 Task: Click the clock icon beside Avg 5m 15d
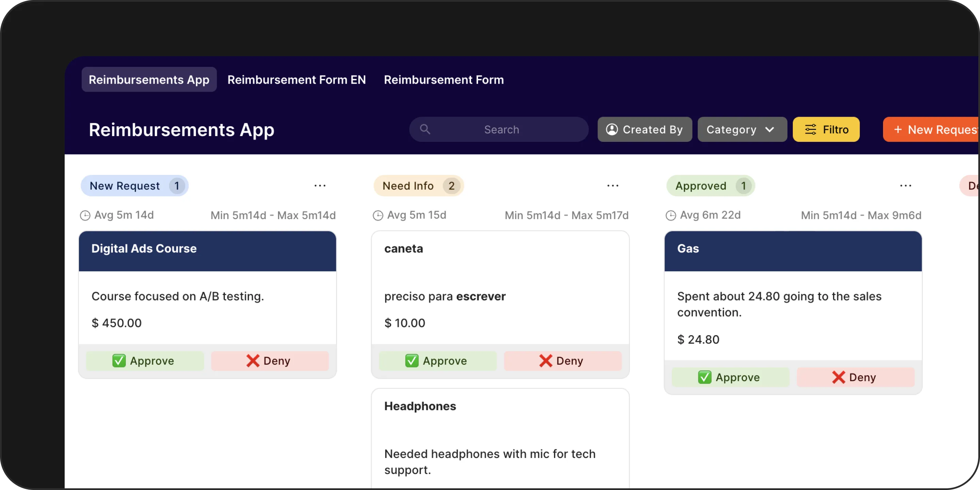point(378,216)
